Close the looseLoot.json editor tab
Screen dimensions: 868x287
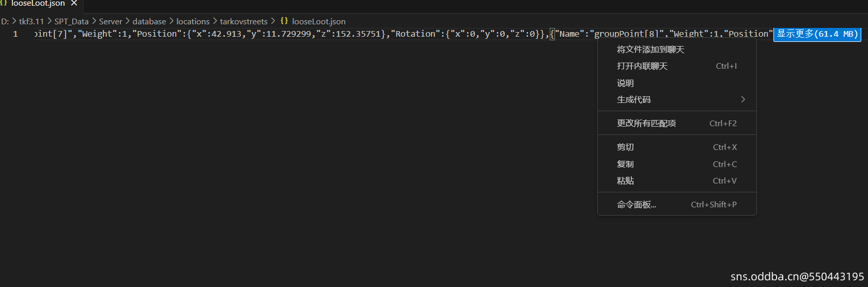click(74, 3)
